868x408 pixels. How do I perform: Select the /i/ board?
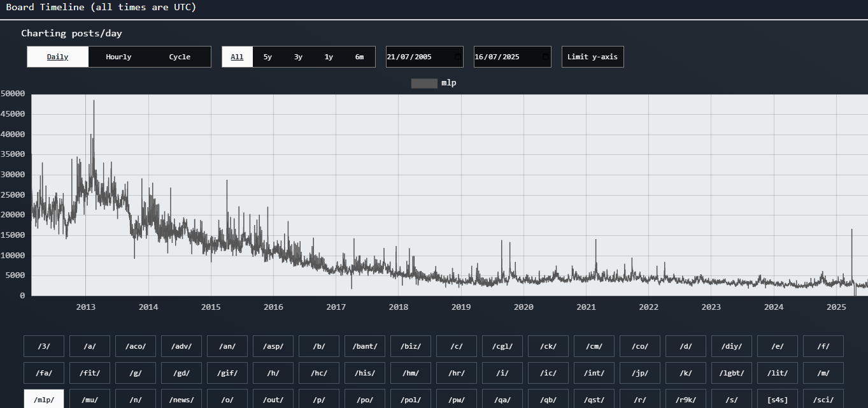pos(502,373)
